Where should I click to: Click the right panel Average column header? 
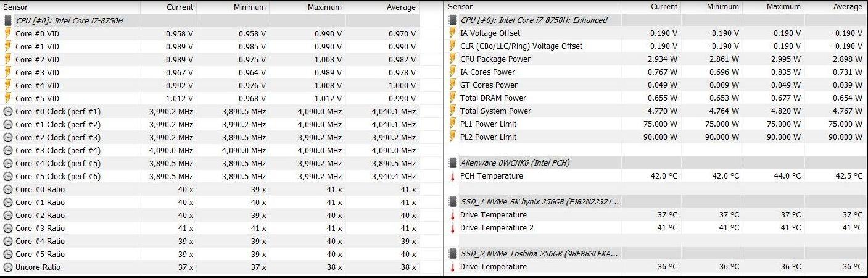pyautogui.click(x=847, y=7)
